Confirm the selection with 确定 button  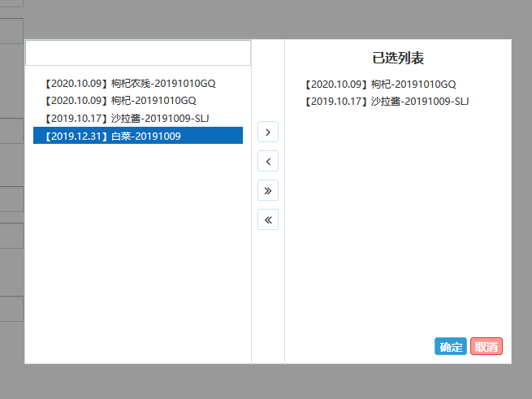(x=451, y=347)
